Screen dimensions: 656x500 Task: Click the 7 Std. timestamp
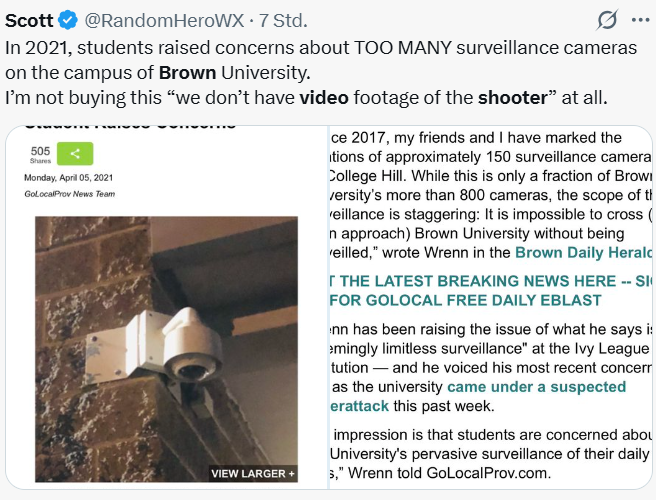point(283,20)
